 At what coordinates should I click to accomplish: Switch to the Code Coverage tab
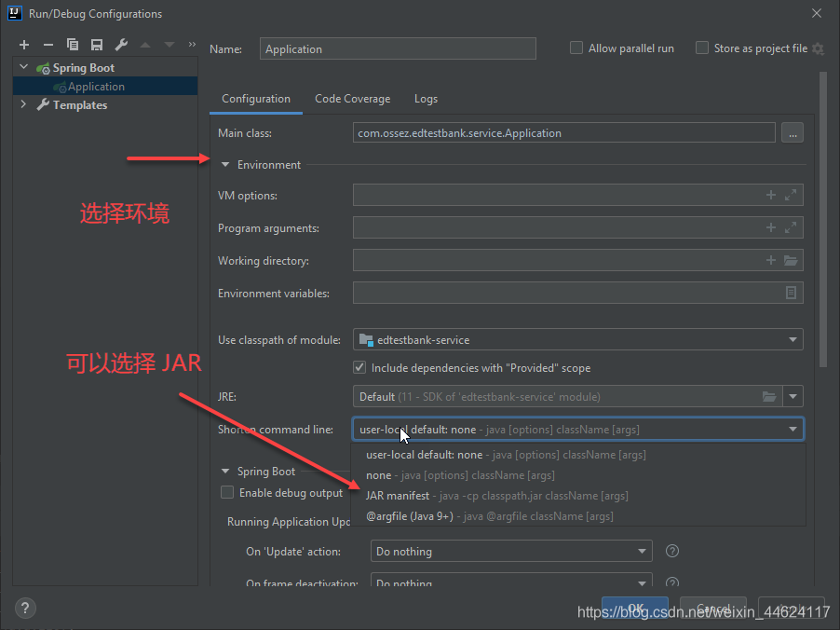point(352,99)
